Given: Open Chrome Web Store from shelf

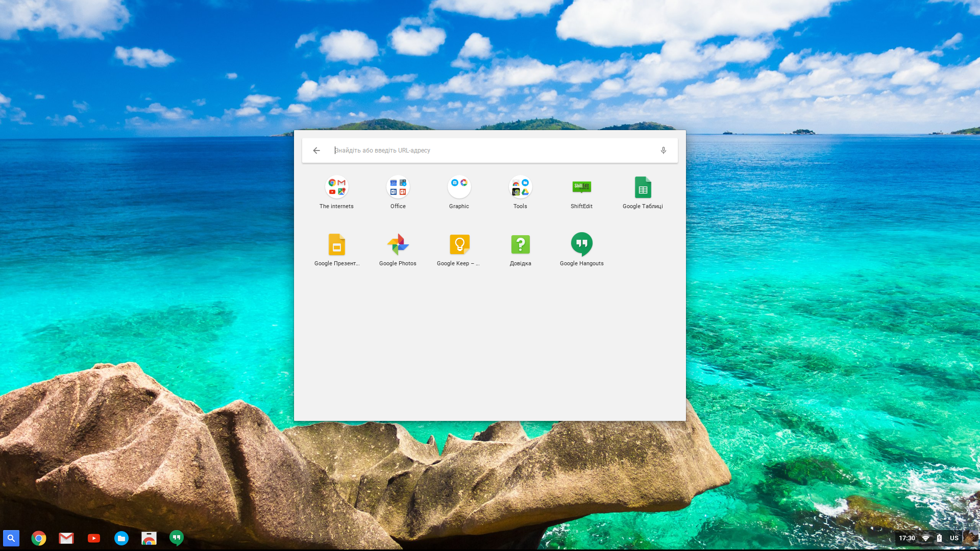Looking at the screenshot, I should (x=149, y=538).
